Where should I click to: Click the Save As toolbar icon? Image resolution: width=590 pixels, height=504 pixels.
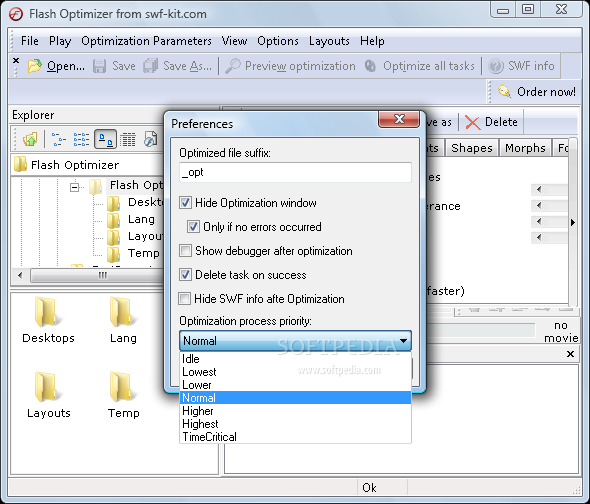point(151,66)
